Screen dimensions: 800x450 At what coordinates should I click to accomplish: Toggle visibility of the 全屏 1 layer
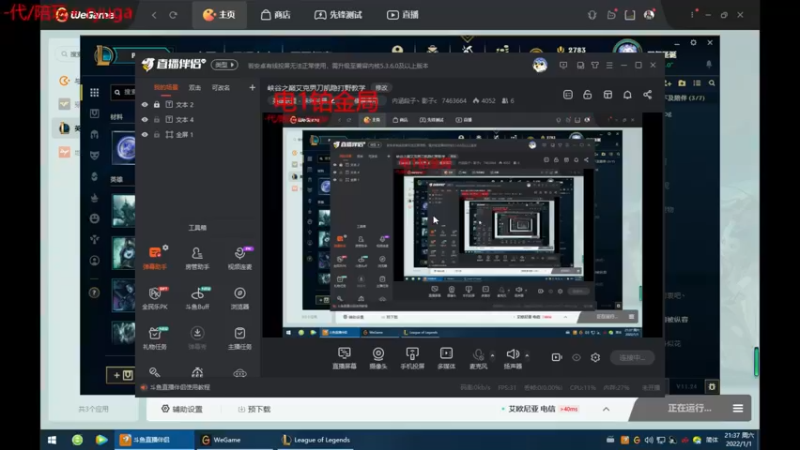145,135
